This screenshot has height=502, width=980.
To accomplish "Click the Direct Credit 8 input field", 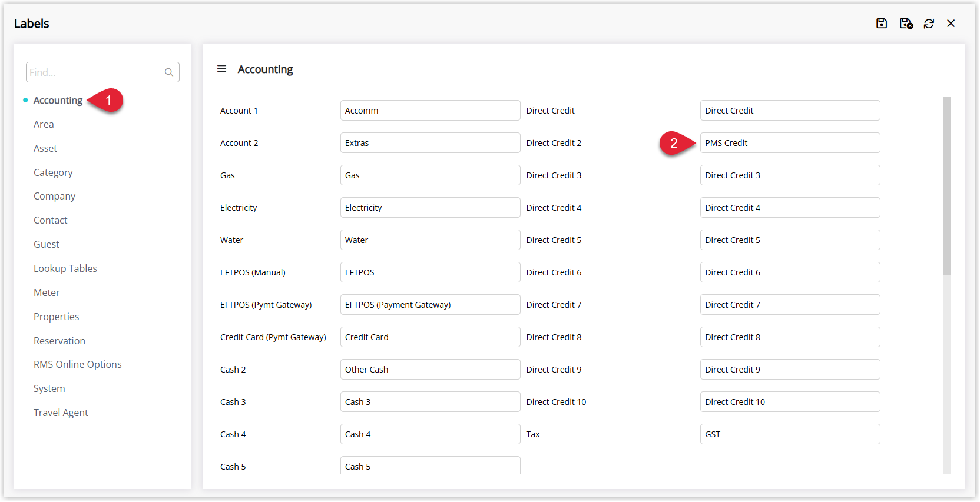I will [x=790, y=337].
